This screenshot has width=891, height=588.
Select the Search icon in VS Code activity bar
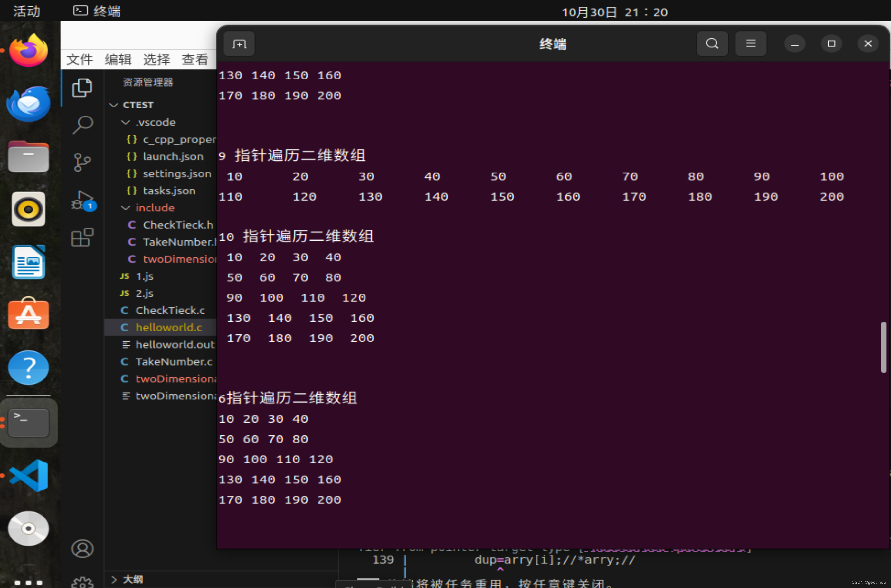coord(82,125)
